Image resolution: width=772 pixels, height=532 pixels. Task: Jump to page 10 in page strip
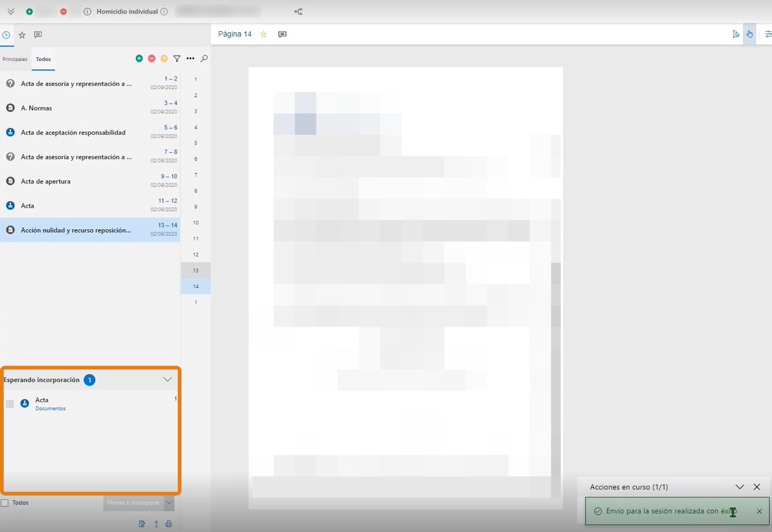pos(196,222)
